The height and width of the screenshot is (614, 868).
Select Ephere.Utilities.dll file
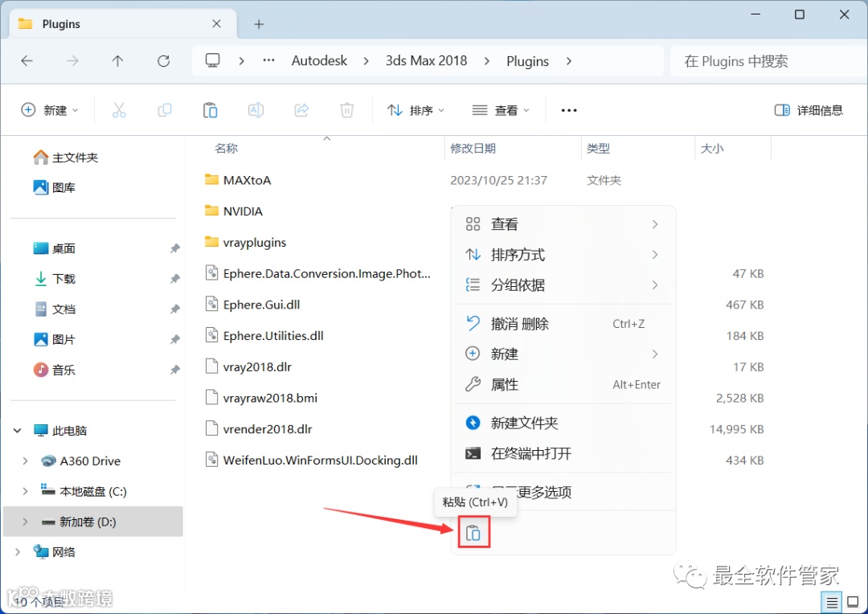[273, 335]
